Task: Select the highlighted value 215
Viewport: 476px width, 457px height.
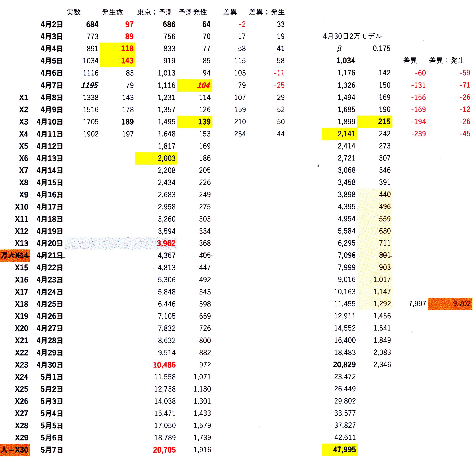Action: pyautogui.click(x=375, y=122)
